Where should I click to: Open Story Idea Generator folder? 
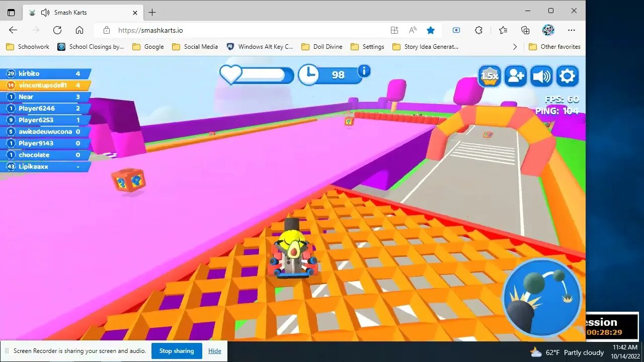[x=425, y=47]
